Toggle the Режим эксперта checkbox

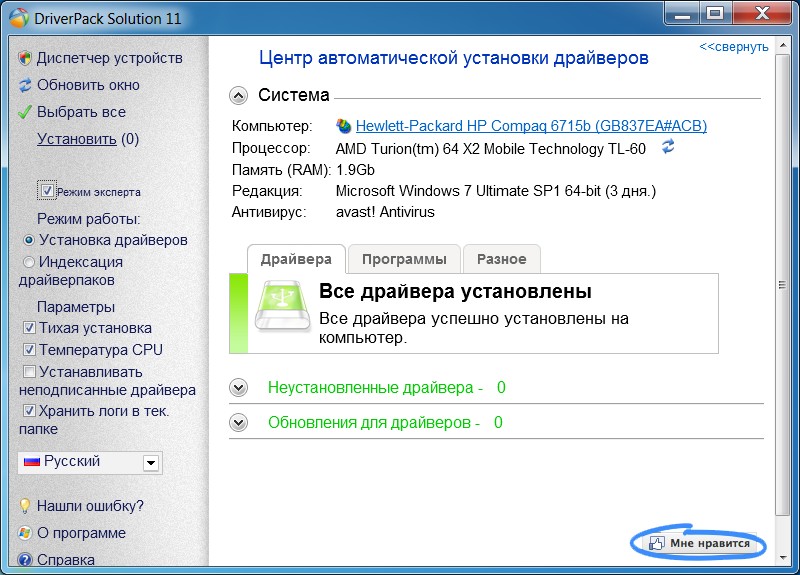[47, 191]
